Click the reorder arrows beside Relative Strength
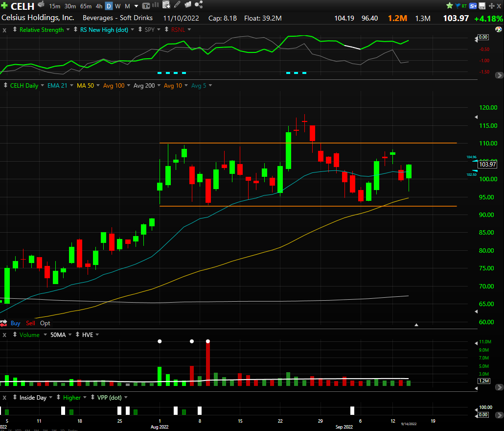The width and height of the screenshot is (504, 431). point(15,29)
